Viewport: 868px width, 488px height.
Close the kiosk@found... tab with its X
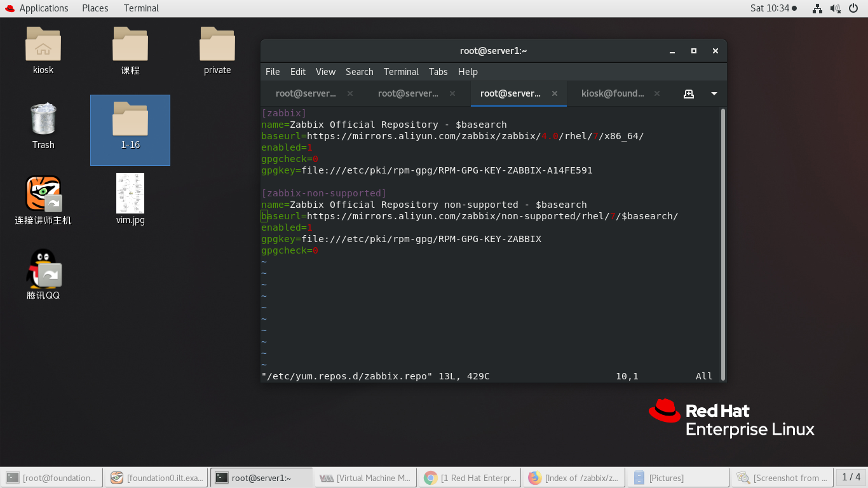[656, 93]
